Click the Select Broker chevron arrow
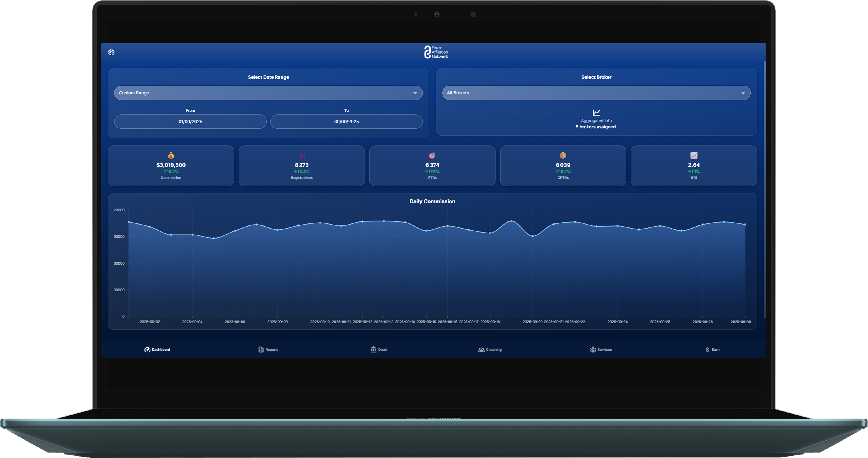868x458 pixels. pyautogui.click(x=743, y=93)
